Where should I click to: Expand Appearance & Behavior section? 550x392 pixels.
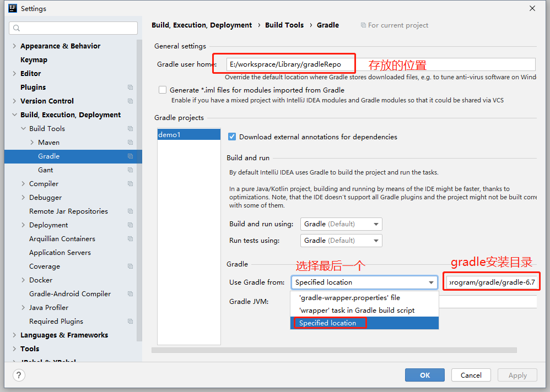pyautogui.click(x=14, y=46)
